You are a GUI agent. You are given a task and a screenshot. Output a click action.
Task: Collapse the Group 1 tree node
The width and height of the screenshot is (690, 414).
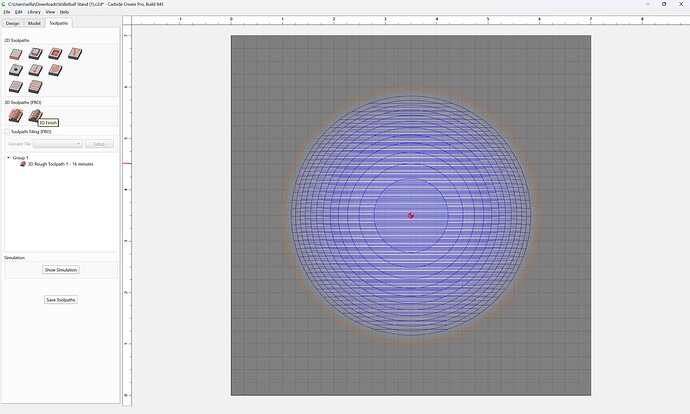8,158
